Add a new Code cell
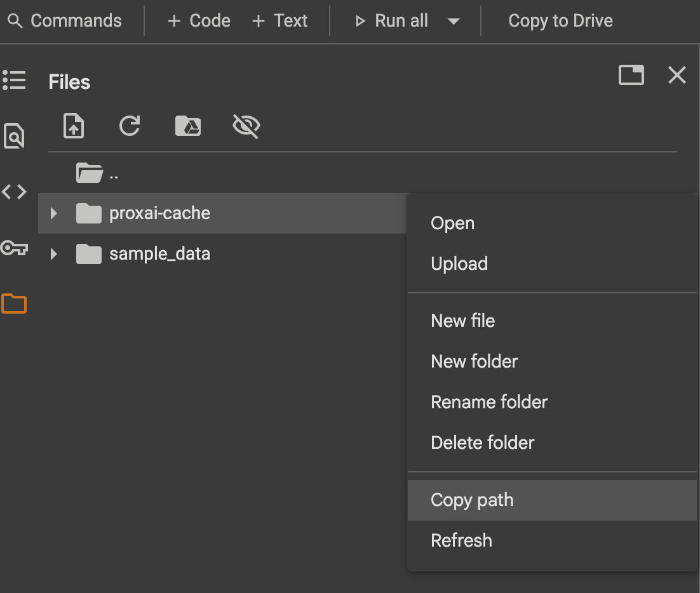The width and height of the screenshot is (700, 593). (199, 21)
